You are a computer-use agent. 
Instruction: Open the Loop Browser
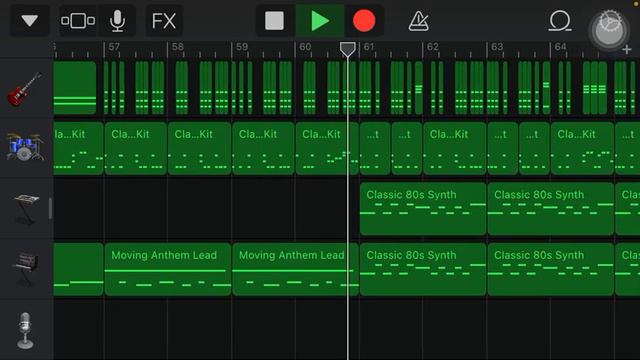pos(560,21)
